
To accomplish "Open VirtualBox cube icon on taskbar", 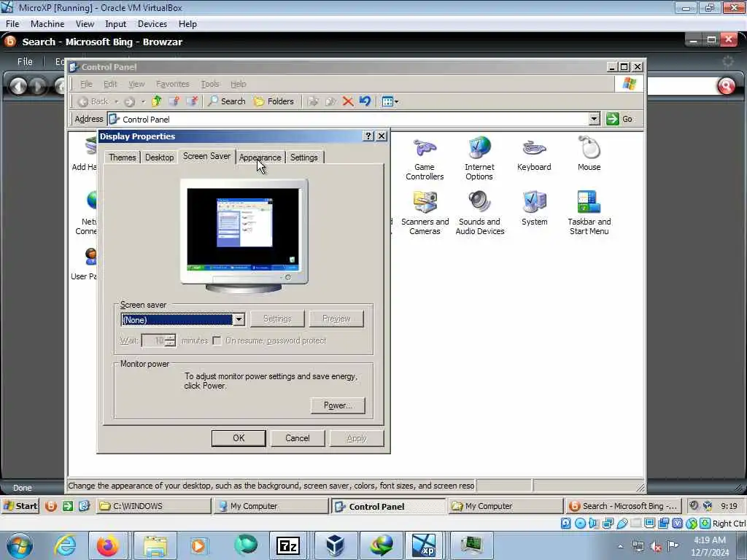I will [x=334, y=545].
